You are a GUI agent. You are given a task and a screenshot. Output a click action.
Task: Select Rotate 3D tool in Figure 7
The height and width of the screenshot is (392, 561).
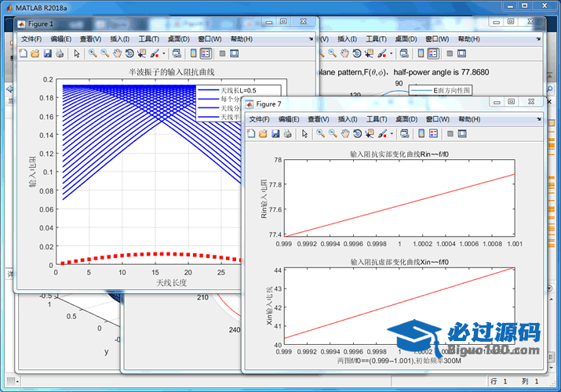(358, 133)
